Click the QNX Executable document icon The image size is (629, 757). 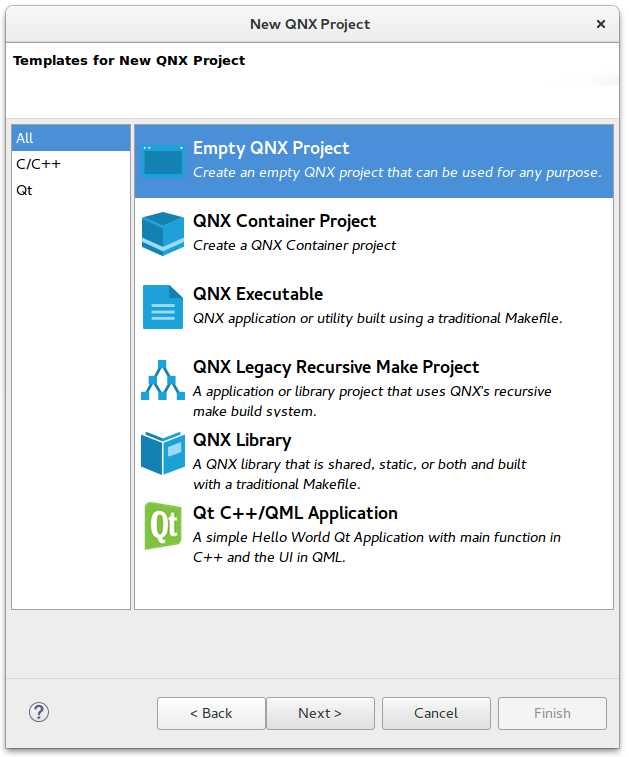[x=163, y=307]
